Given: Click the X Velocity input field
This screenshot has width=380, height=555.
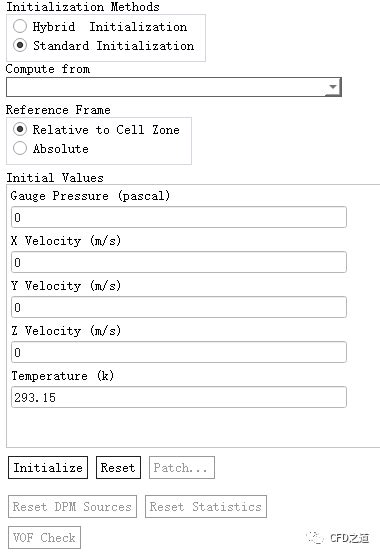Looking at the screenshot, I should (x=179, y=262).
